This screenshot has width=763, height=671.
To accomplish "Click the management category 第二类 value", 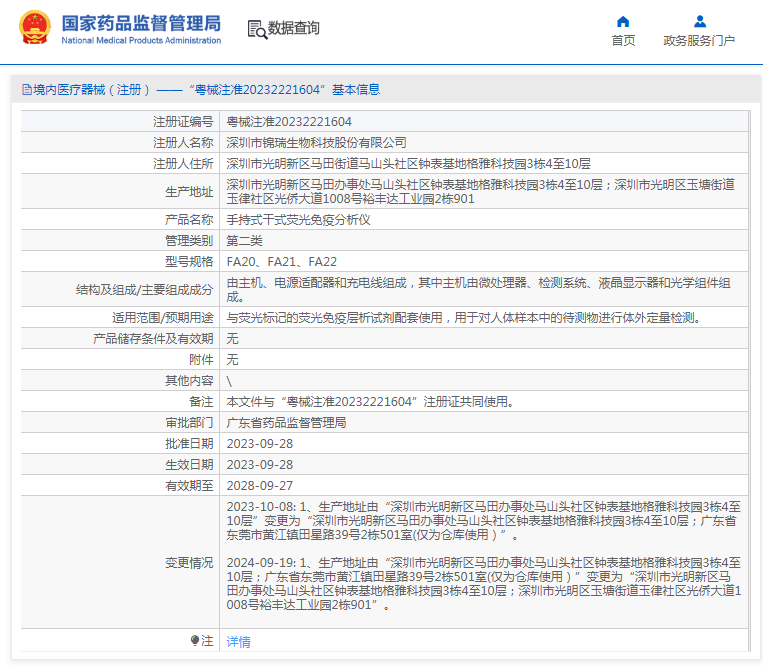I will click(244, 241).
